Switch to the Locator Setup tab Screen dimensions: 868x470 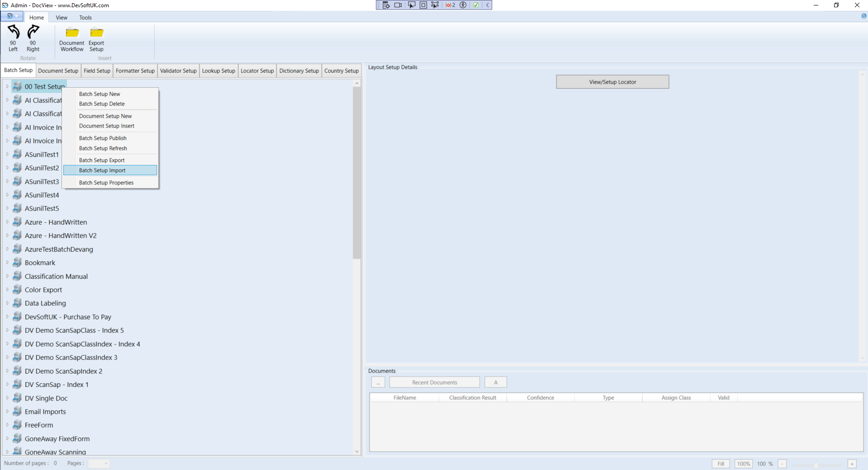(x=257, y=71)
